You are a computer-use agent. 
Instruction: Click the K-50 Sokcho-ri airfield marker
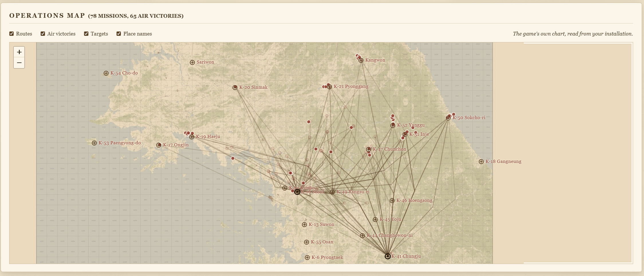pyautogui.click(x=448, y=118)
